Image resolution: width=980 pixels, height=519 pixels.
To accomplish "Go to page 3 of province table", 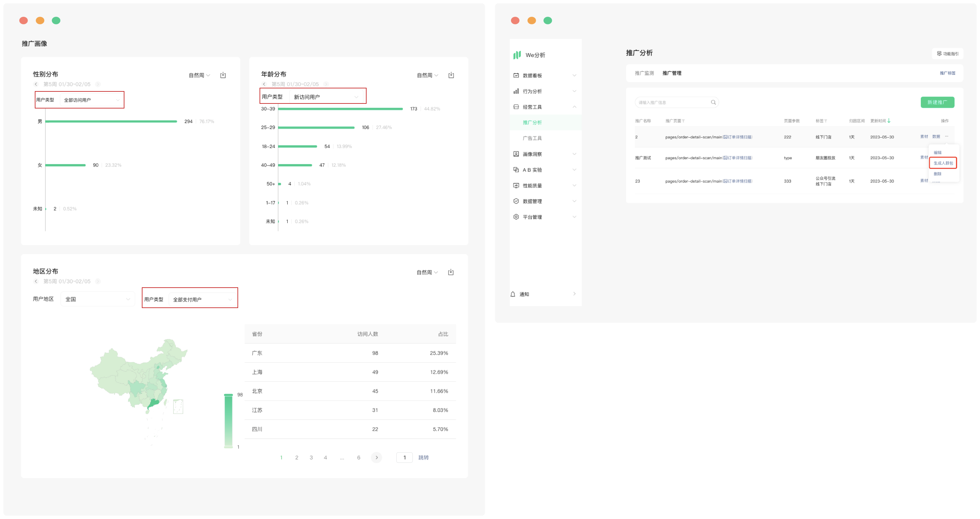I will (x=311, y=457).
